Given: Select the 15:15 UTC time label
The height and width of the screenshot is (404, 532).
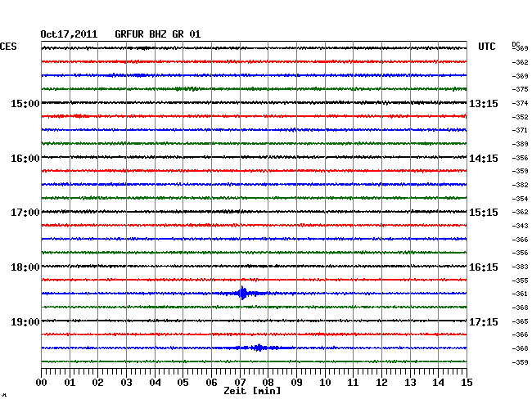Looking at the screenshot, I should (x=484, y=213).
